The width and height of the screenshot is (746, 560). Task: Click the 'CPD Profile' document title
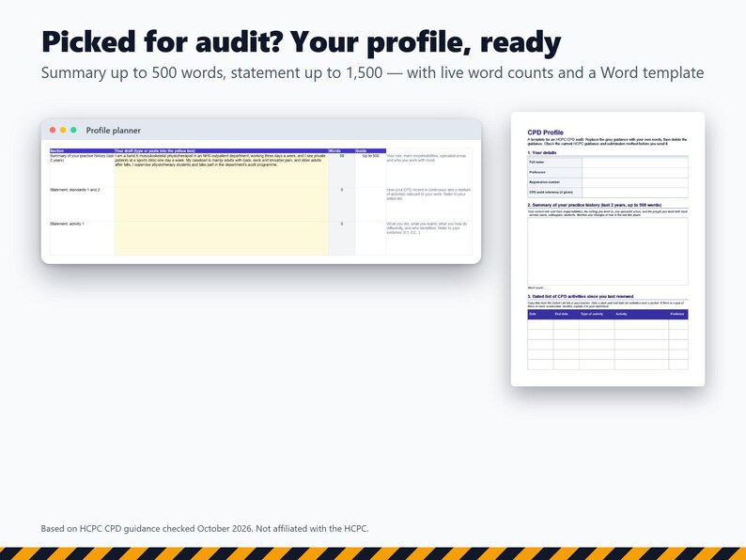pyautogui.click(x=545, y=132)
